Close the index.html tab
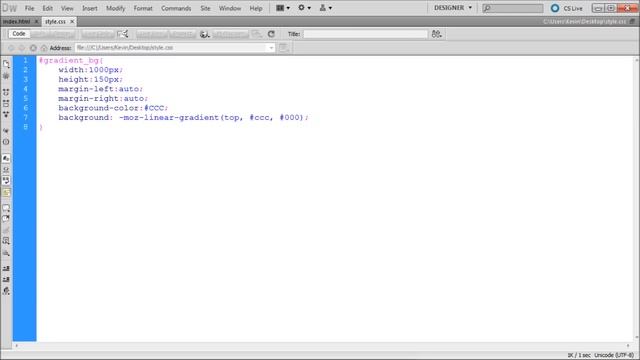Viewport: 640px width, 360px height. point(36,22)
